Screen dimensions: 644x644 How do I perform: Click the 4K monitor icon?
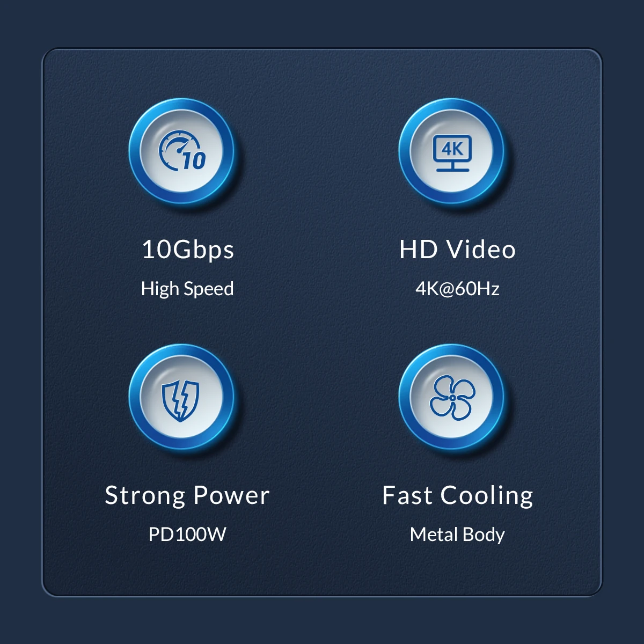click(452, 153)
